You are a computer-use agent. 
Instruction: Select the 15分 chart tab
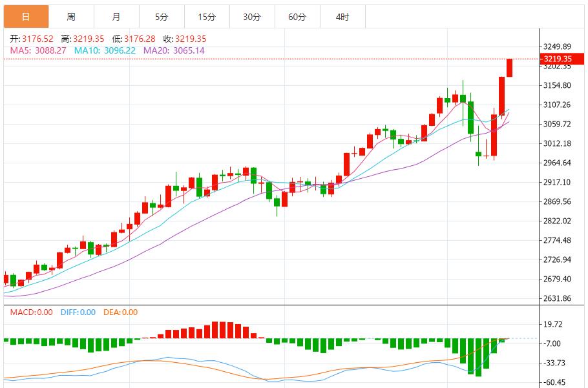[206, 17]
